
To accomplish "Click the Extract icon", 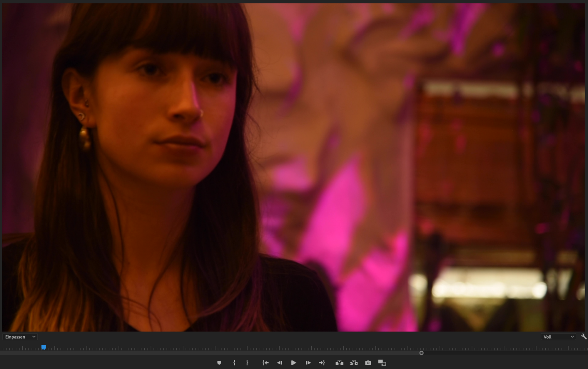I will coord(354,363).
